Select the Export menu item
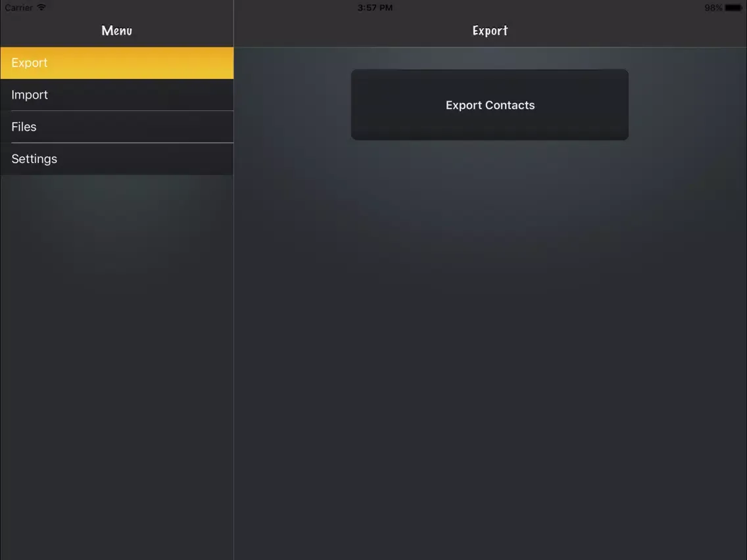 pyautogui.click(x=117, y=63)
